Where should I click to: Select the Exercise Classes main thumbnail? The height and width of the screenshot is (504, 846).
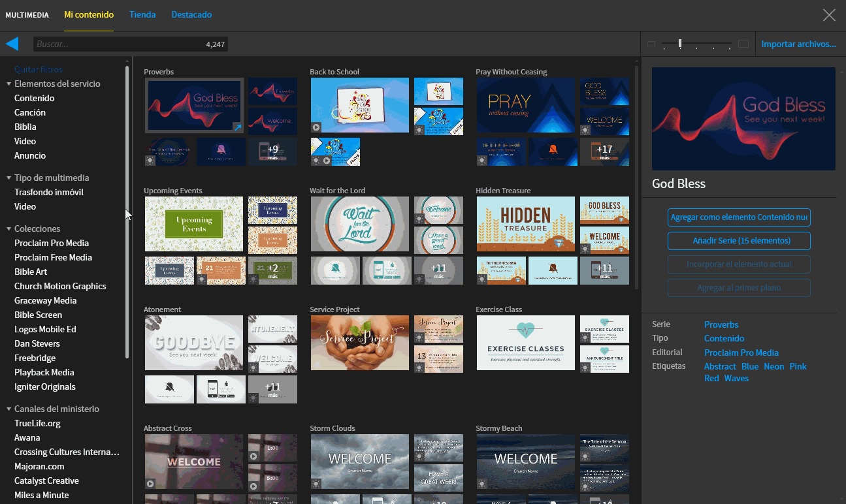click(526, 343)
